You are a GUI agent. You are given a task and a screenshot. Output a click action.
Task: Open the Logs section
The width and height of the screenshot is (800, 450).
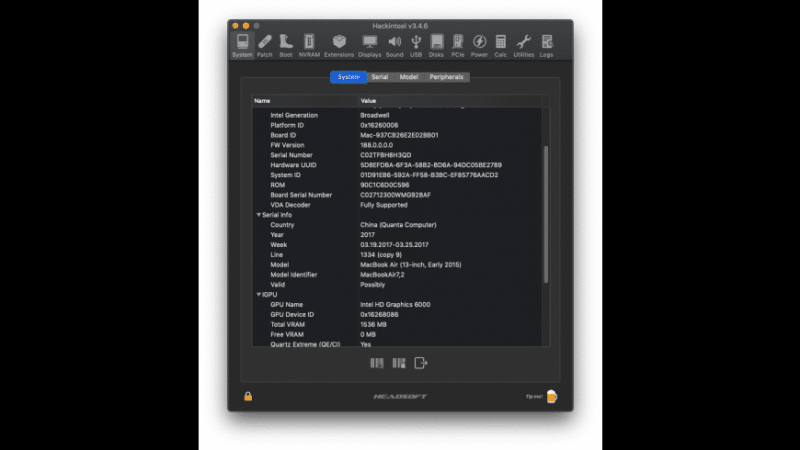point(546,46)
